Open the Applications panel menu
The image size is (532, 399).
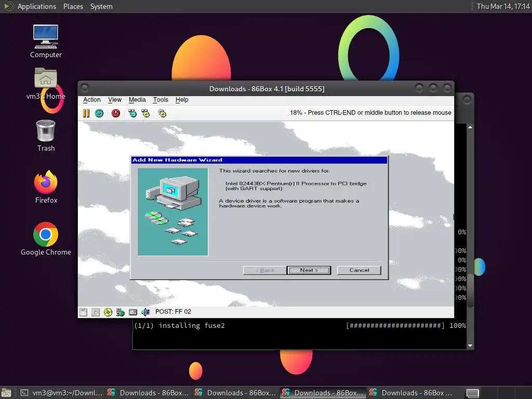pyautogui.click(x=37, y=6)
